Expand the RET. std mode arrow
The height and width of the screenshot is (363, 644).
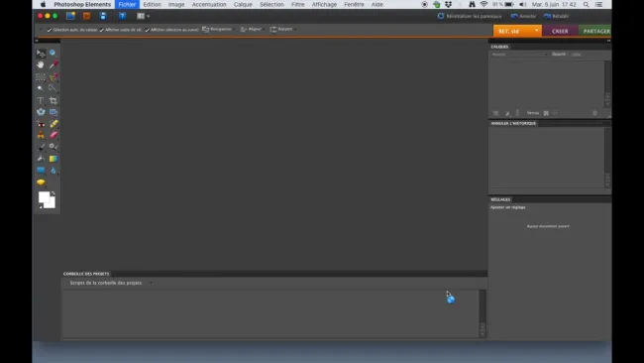(x=536, y=31)
